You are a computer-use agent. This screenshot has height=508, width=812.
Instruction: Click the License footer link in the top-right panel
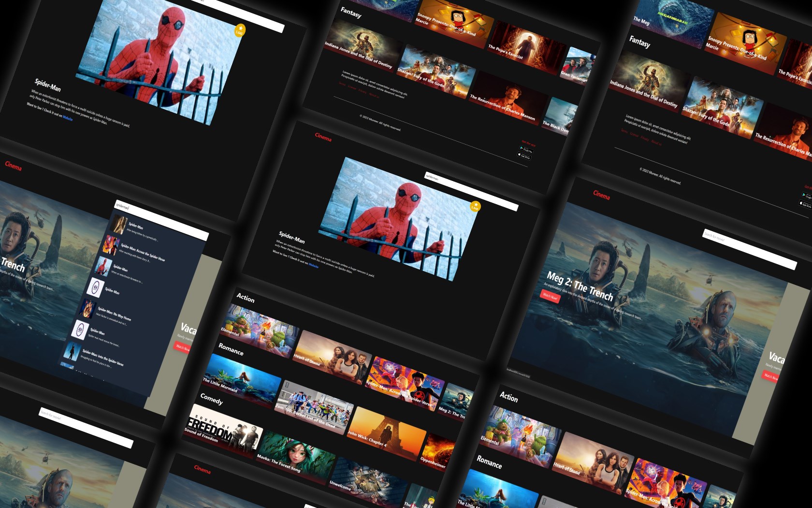tap(634, 135)
